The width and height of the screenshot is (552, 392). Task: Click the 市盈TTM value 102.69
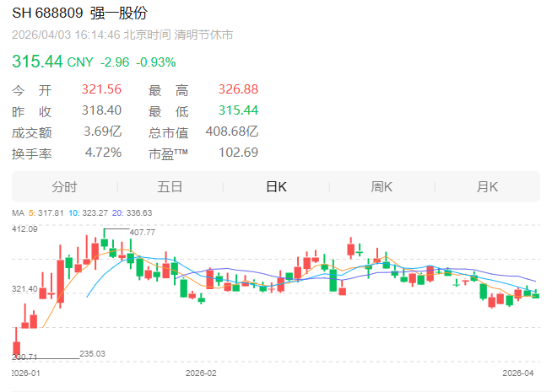click(x=239, y=153)
